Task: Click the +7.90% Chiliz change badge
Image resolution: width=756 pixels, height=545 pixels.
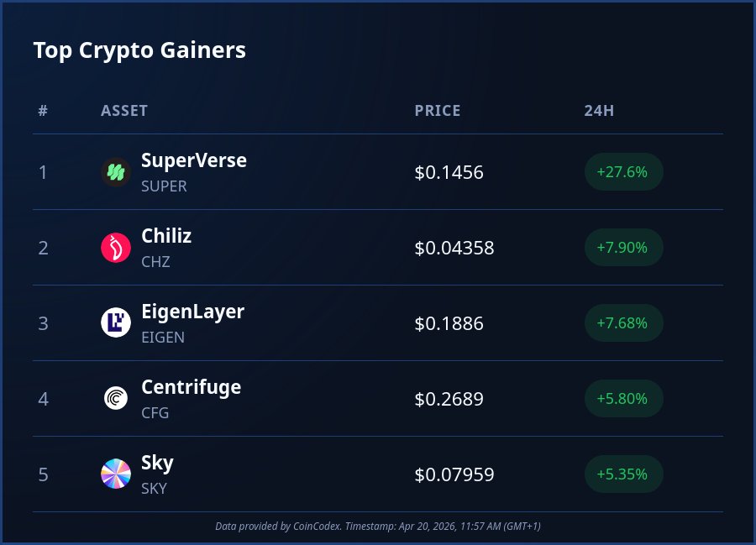Action: point(623,248)
